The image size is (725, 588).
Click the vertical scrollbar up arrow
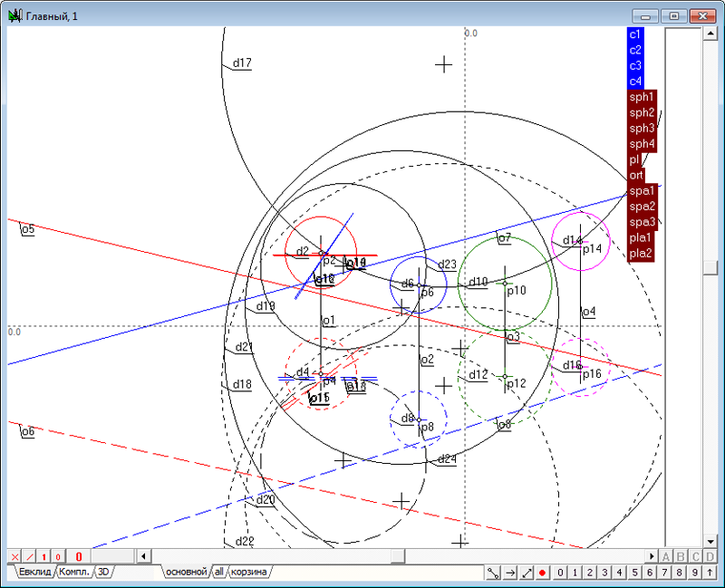[x=710, y=34]
